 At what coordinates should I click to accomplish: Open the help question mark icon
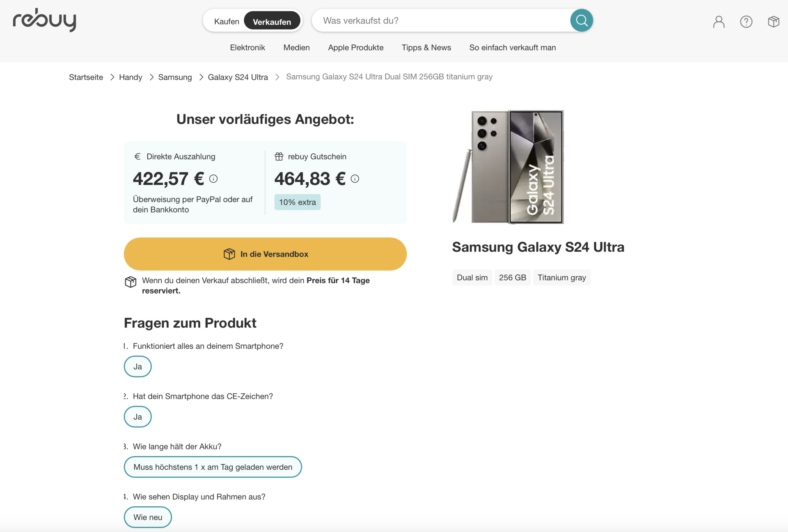pos(746,22)
